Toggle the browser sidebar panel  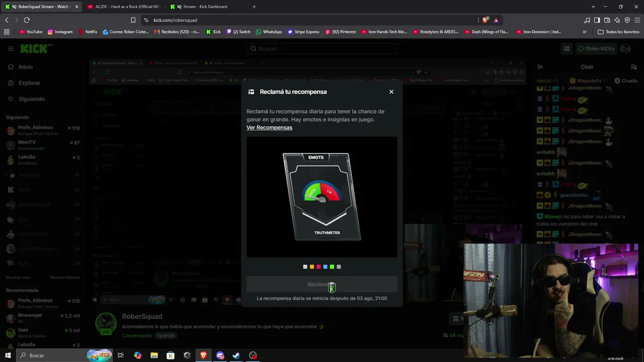point(597,20)
